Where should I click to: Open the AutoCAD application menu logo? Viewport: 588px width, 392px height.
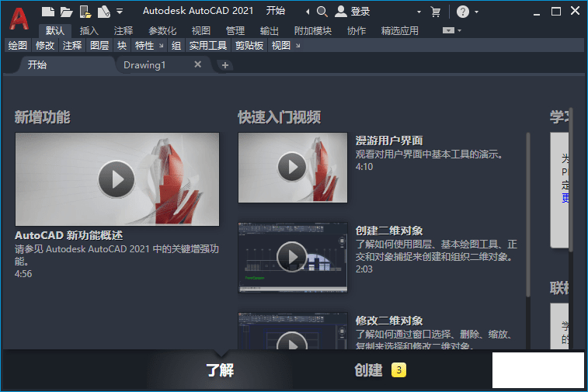tap(19, 19)
